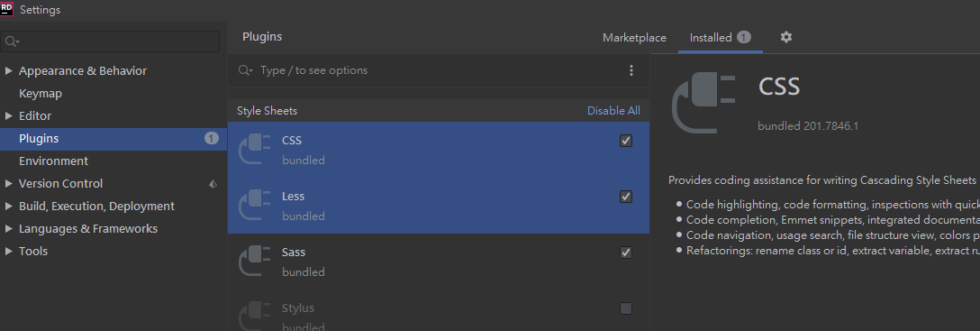
Task: Switch to the Marketplace tab
Action: coord(634,38)
